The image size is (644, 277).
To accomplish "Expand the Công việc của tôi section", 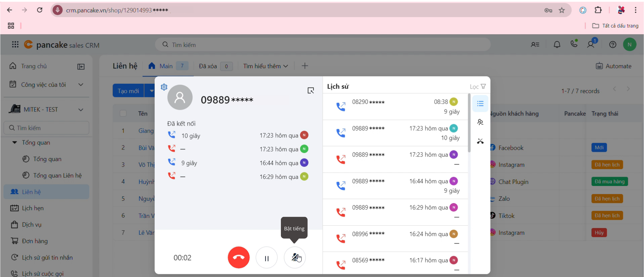I will pos(81,85).
